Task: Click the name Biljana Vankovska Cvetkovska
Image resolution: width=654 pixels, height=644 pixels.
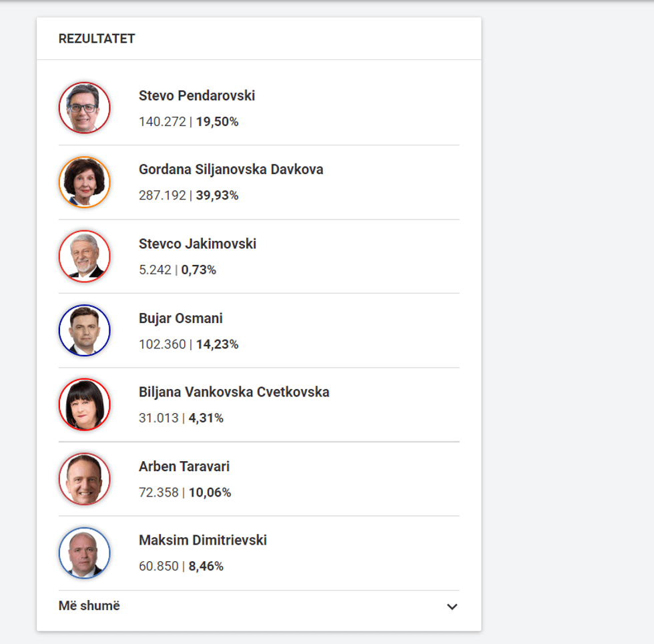Action: 234,392
